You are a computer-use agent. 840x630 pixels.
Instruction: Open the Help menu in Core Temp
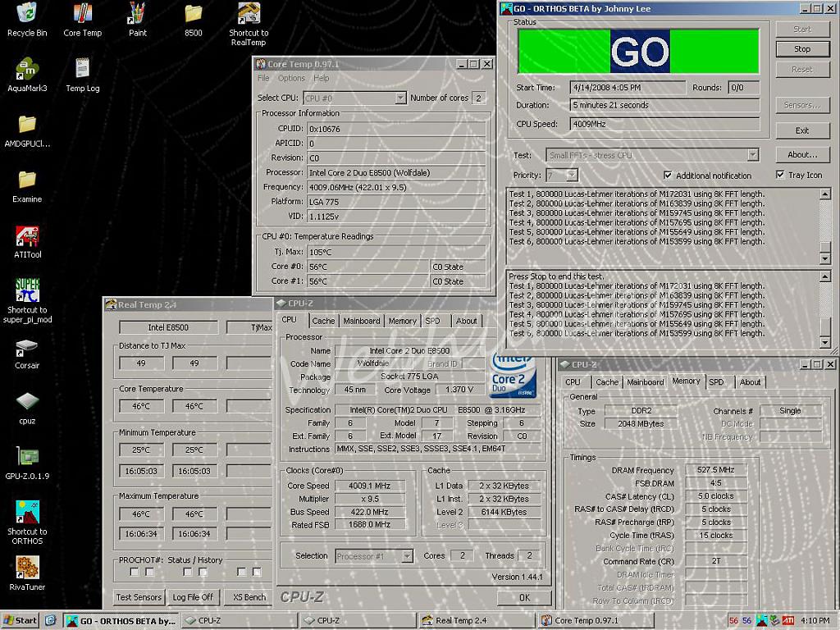[321, 78]
